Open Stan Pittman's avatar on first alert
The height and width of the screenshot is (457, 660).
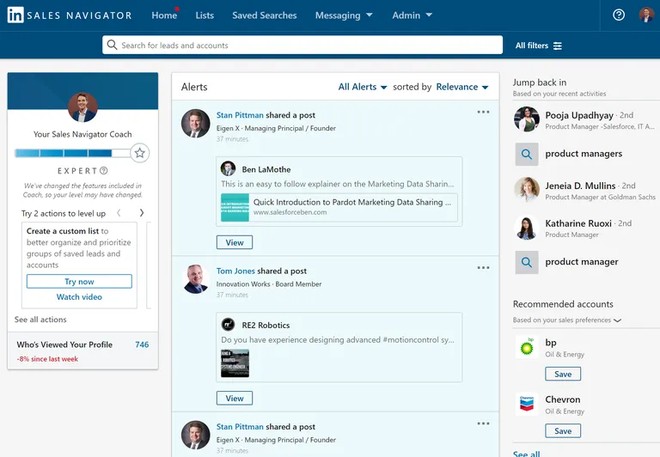point(195,124)
